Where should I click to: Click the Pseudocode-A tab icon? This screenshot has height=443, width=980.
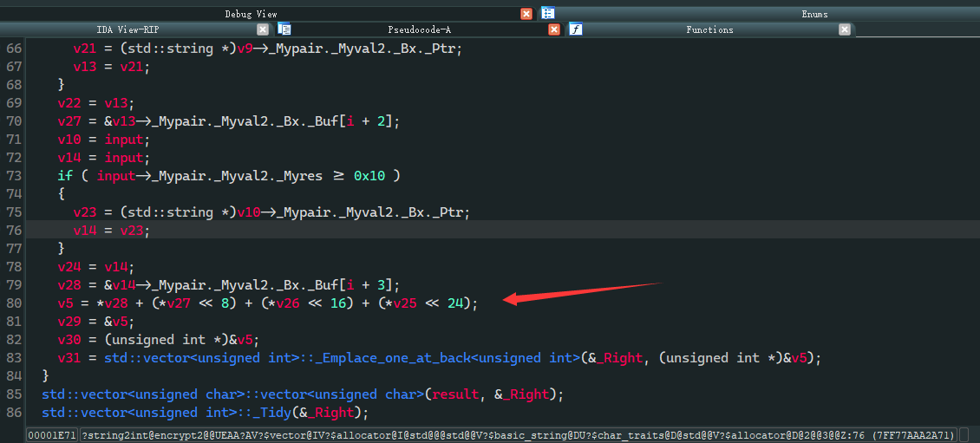(284, 29)
